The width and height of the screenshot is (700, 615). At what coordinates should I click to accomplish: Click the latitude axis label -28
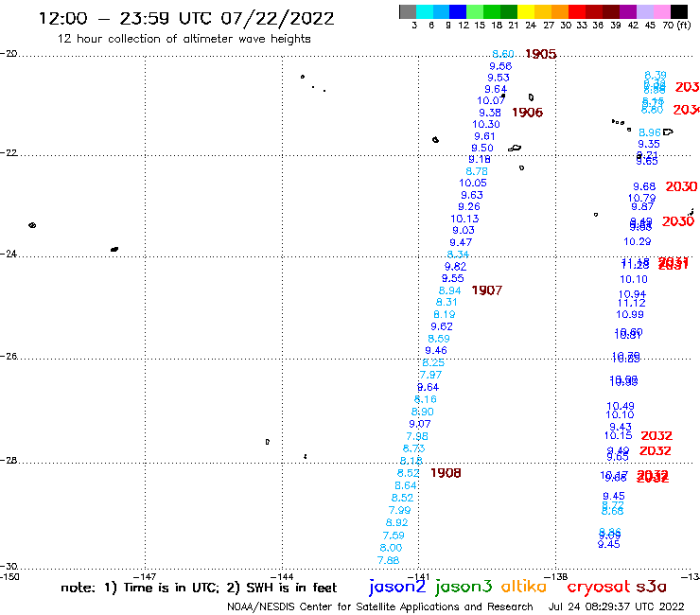9,460
